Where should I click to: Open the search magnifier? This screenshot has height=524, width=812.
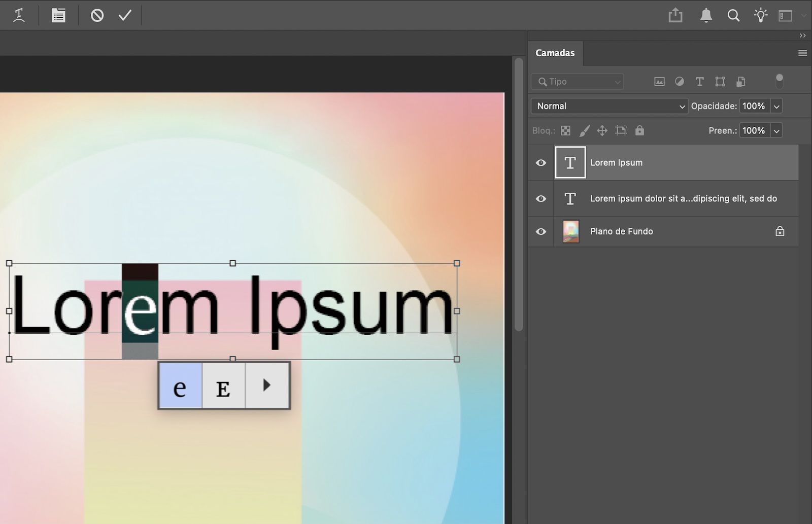tap(733, 15)
